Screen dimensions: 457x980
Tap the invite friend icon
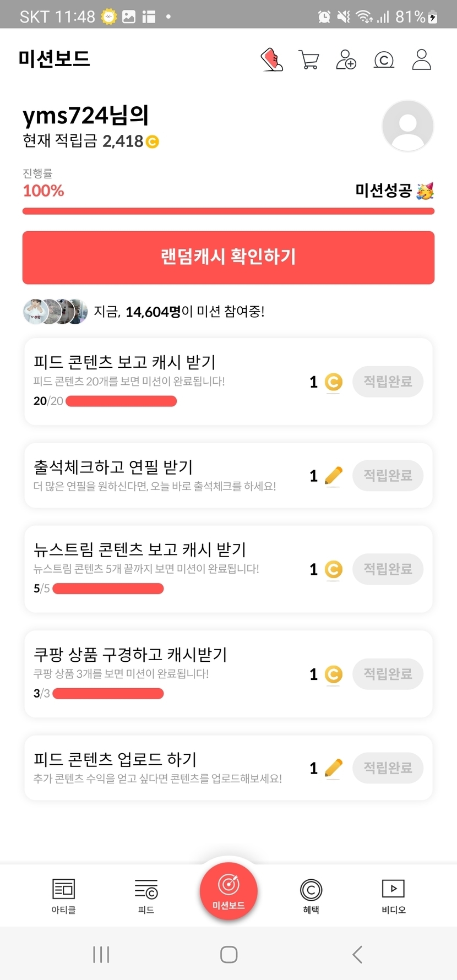click(x=346, y=60)
